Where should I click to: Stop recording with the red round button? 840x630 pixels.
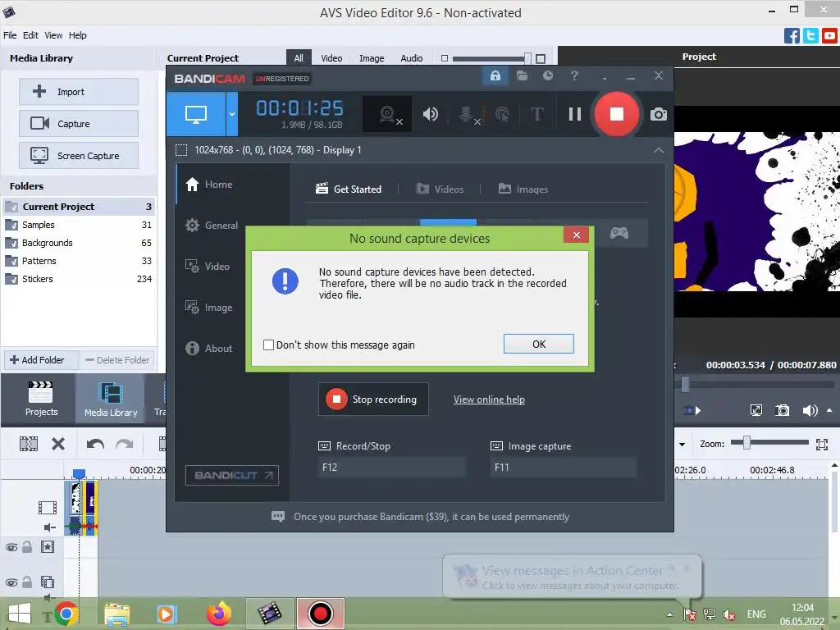[x=617, y=114]
